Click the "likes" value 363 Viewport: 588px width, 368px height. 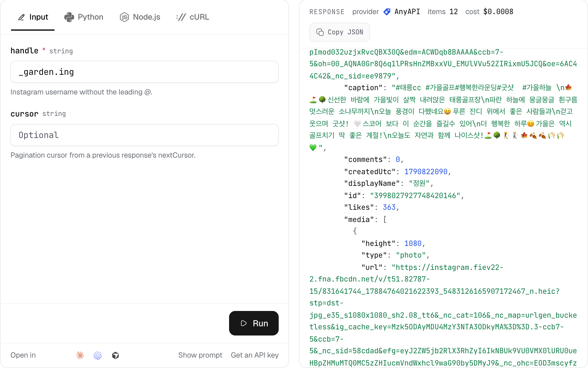[x=389, y=207]
